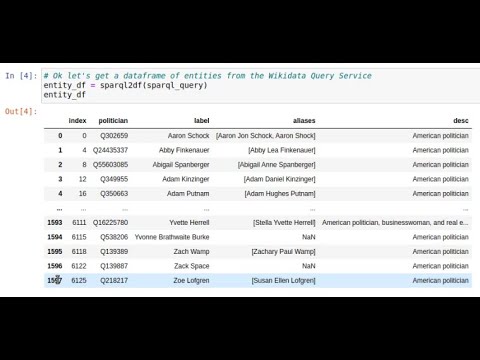Click row number 1596
480x360 pixels.
coord(55,266)
